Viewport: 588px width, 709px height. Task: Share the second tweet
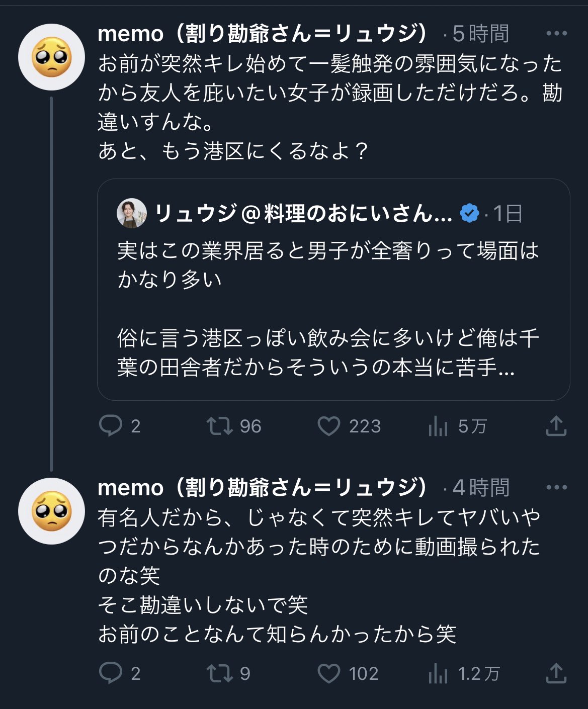point(556,674)
